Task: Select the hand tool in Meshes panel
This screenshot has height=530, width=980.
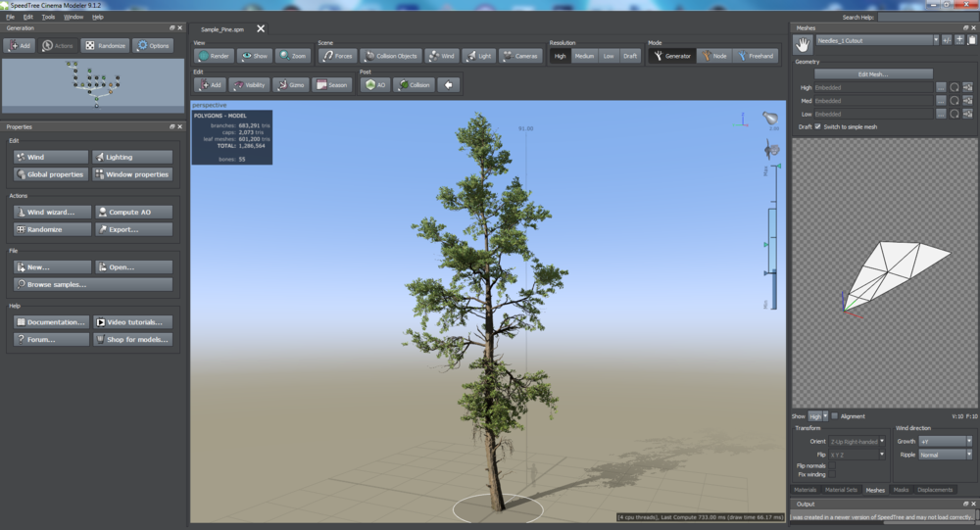Action: (x=803, y=43)
